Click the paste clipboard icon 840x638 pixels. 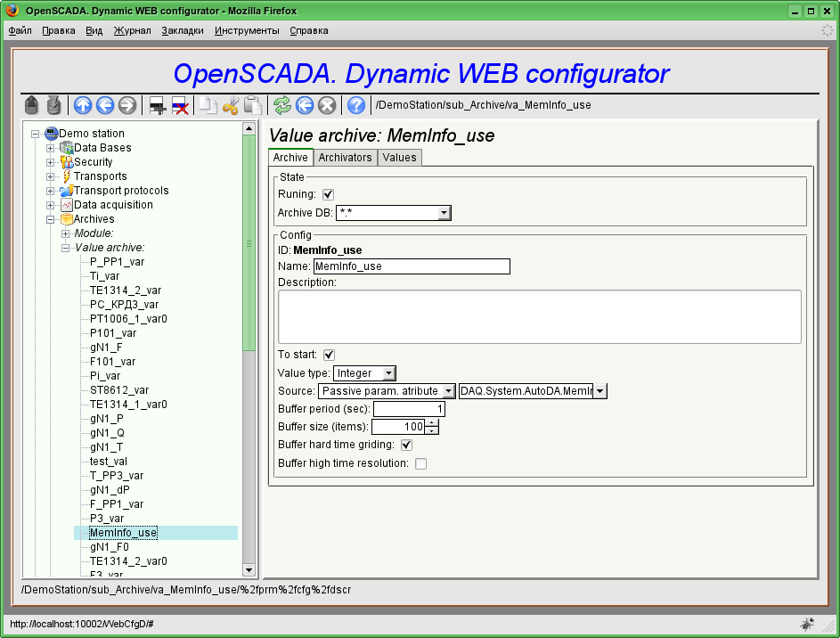click(252, 105)
